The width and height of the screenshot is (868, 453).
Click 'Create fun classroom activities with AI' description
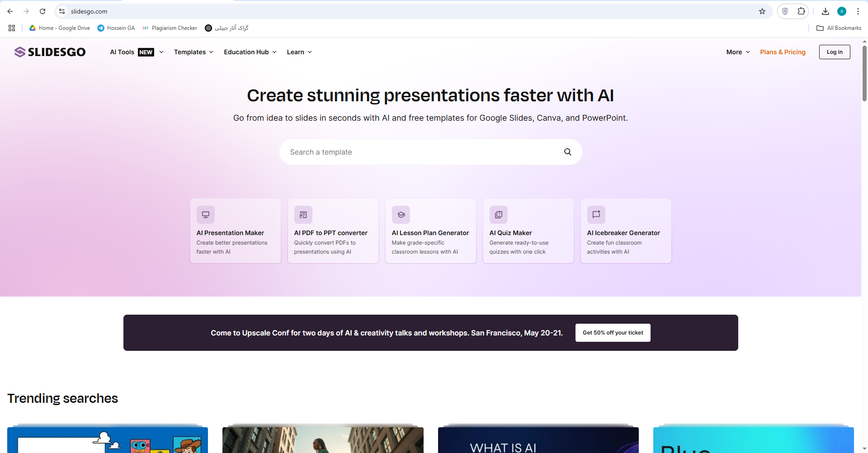click(614, 247)
